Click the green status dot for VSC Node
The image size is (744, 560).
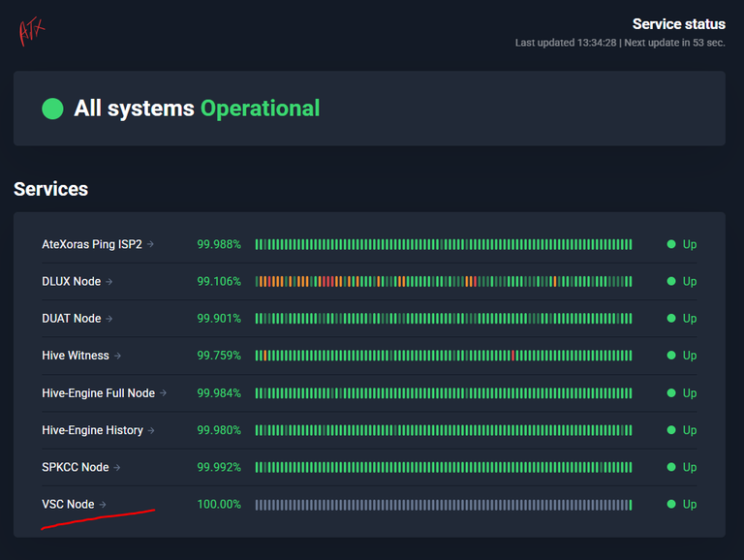coord(671,504)
